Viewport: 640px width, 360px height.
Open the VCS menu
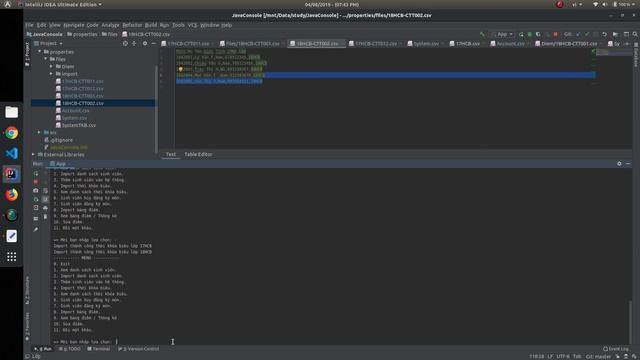point(192,25)
